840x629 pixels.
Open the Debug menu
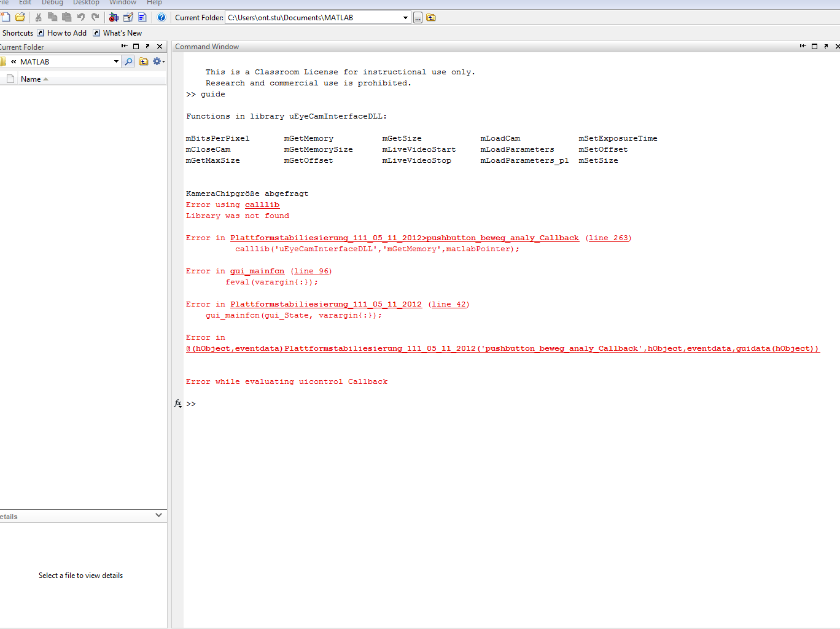point(52,3)
